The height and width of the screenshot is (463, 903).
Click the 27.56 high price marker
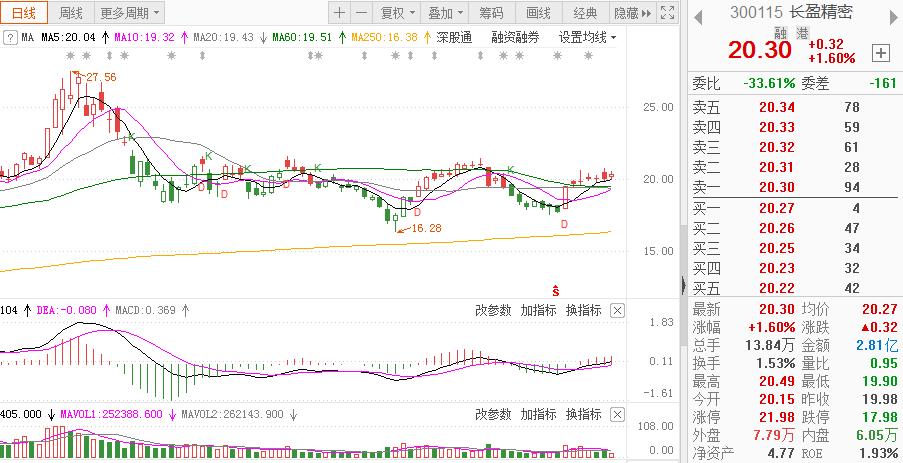[99, 77]
